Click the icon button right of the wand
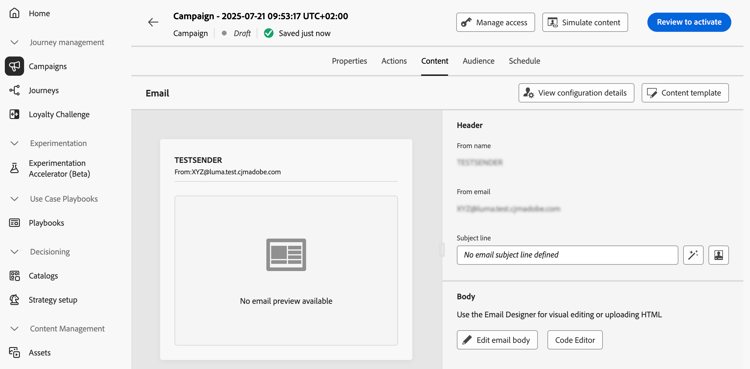750x369 pixels. pyautogui.click(x=718, y=255)
